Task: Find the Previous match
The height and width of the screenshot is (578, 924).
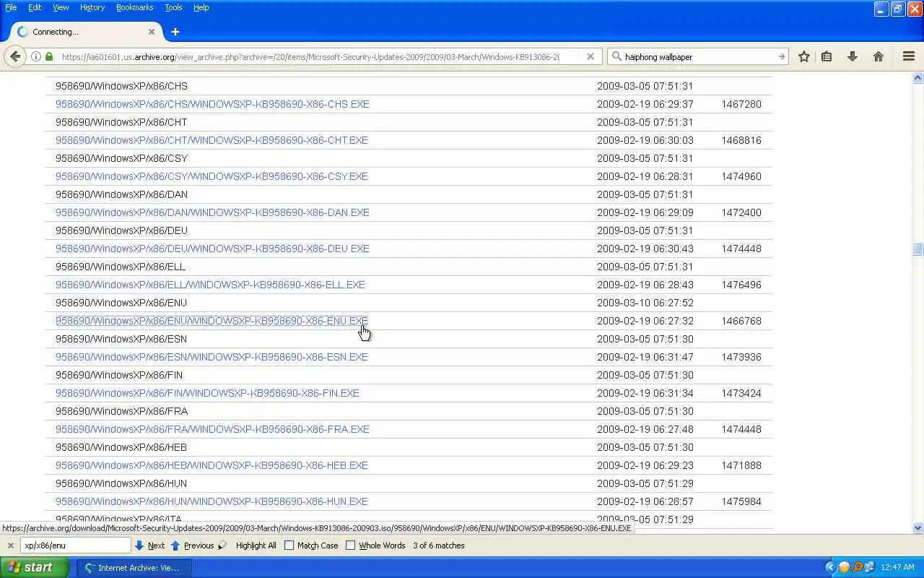Action: (192, 545)
